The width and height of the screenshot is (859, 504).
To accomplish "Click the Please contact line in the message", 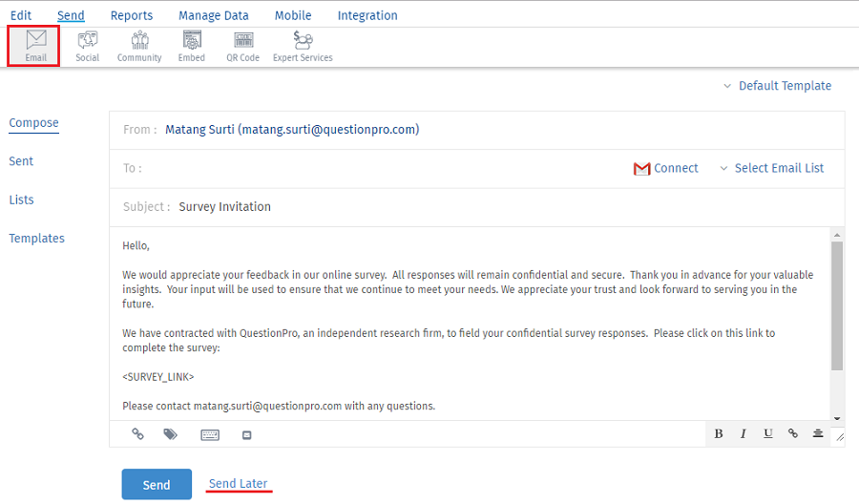I will 279,406.
